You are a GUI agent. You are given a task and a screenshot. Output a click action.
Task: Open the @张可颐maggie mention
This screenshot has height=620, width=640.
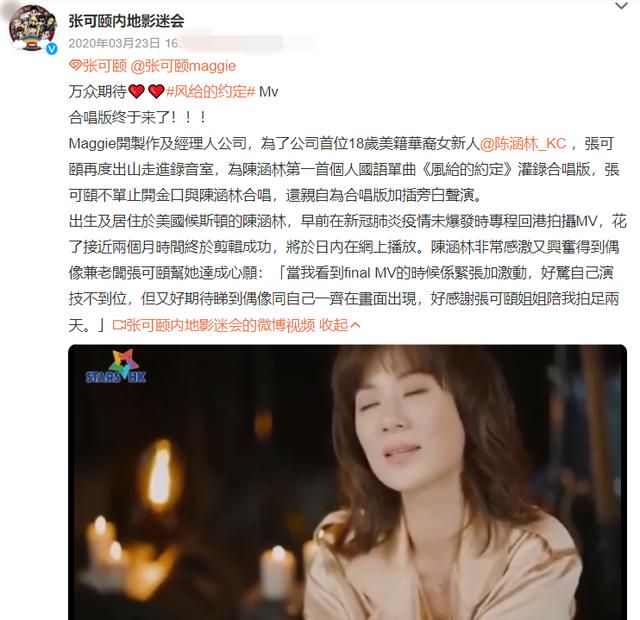click(183, 66)
